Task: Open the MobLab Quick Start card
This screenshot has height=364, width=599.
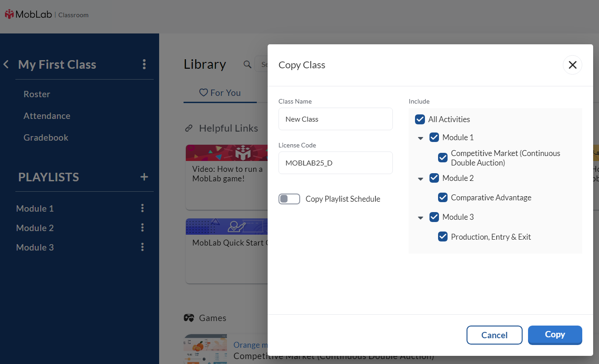Action: coord(226,251)
